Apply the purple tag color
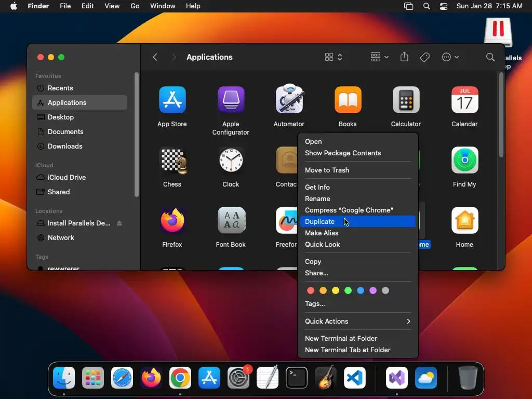Viewport: 532px width, 399px height. 373,290
